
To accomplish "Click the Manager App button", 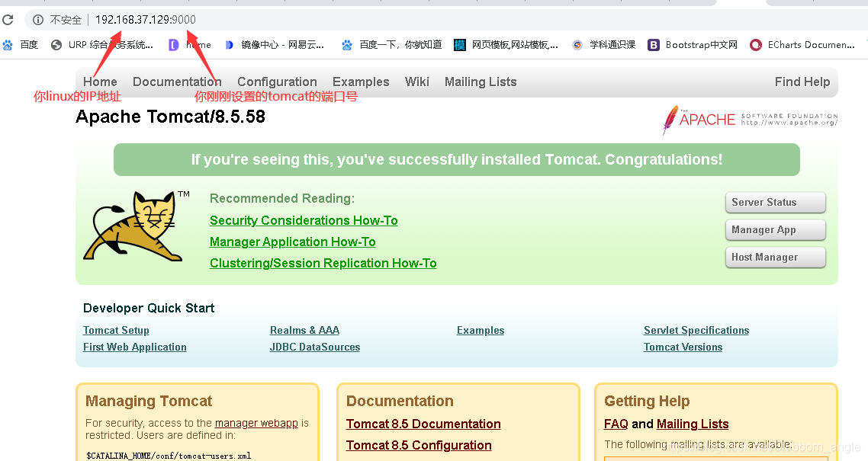I will click(x=776, y=230).
